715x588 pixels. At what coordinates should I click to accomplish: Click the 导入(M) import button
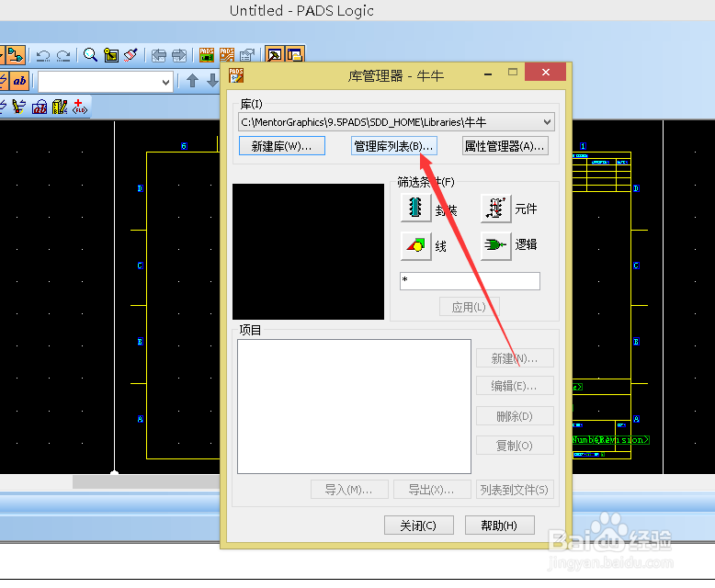(x=349, y=489)
